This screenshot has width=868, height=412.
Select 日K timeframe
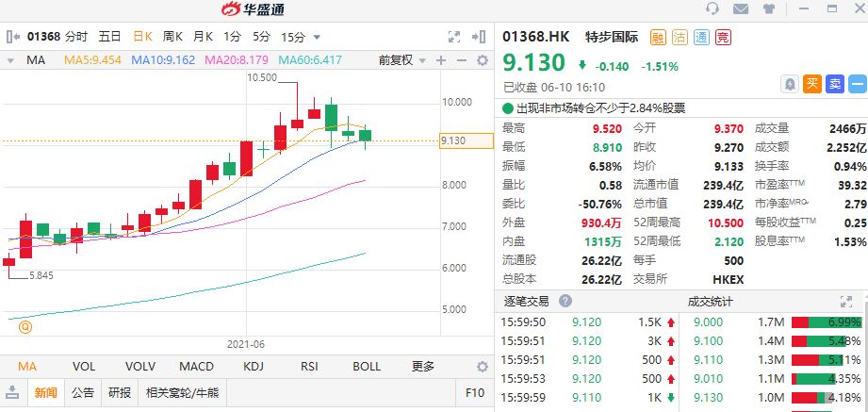[x=143, y=37]
